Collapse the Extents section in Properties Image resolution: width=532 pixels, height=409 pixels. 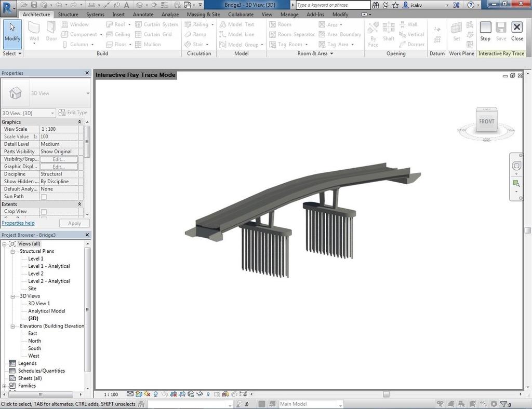click(x=79, y=204)
